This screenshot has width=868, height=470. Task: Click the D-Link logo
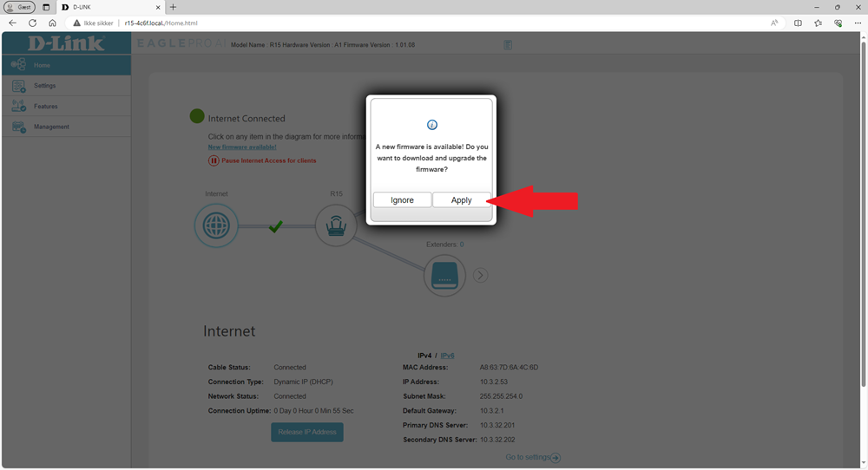pyautogui.click(x=66, y=43)
